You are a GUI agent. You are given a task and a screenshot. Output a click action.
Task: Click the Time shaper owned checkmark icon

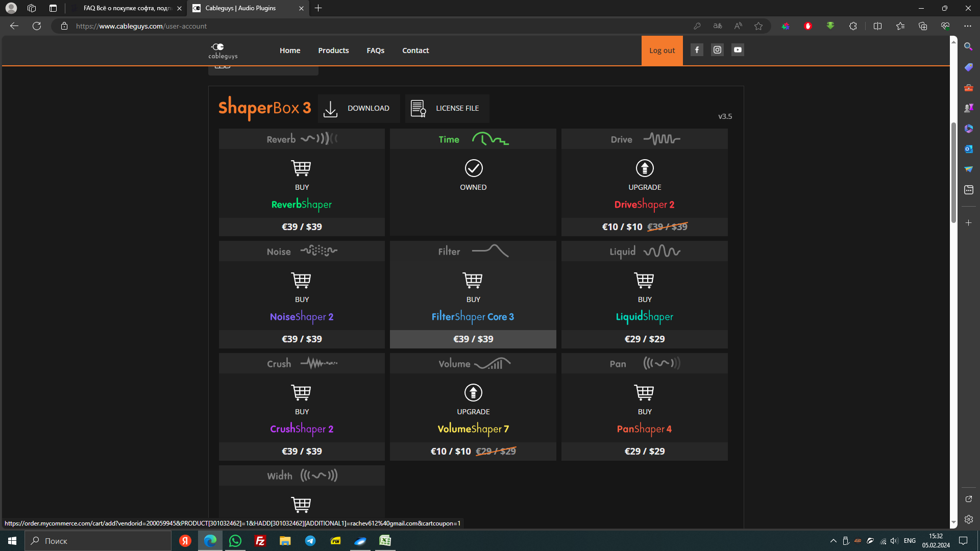473,168
